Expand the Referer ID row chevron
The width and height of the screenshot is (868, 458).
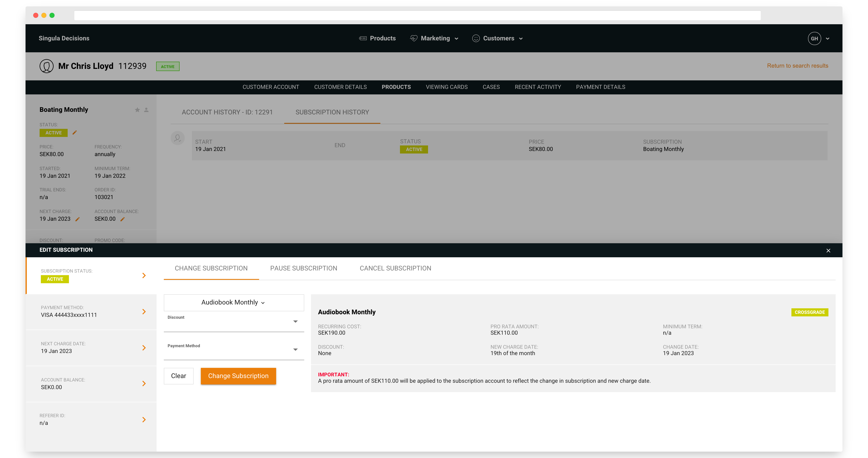pyautogui.click(x=144, y=420)
